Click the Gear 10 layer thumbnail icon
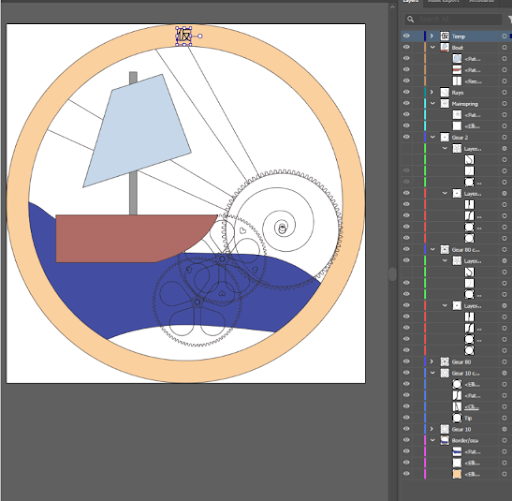 [x=445, y=429]
